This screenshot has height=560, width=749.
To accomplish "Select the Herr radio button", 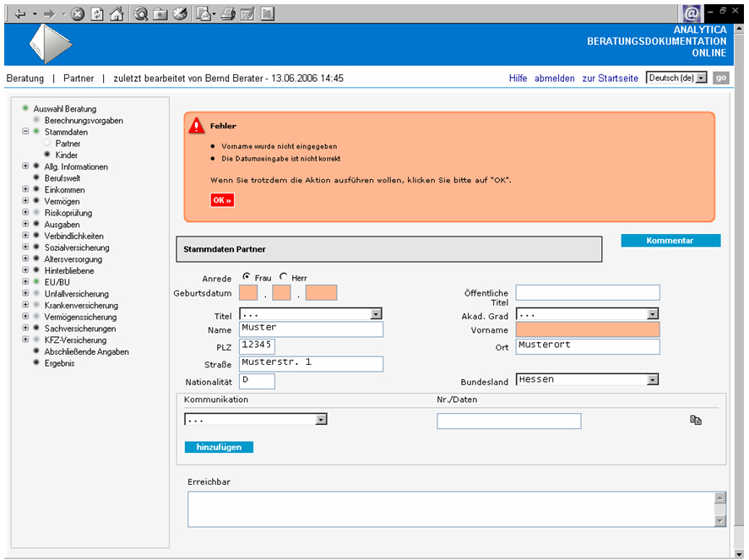I will (284, 277).
